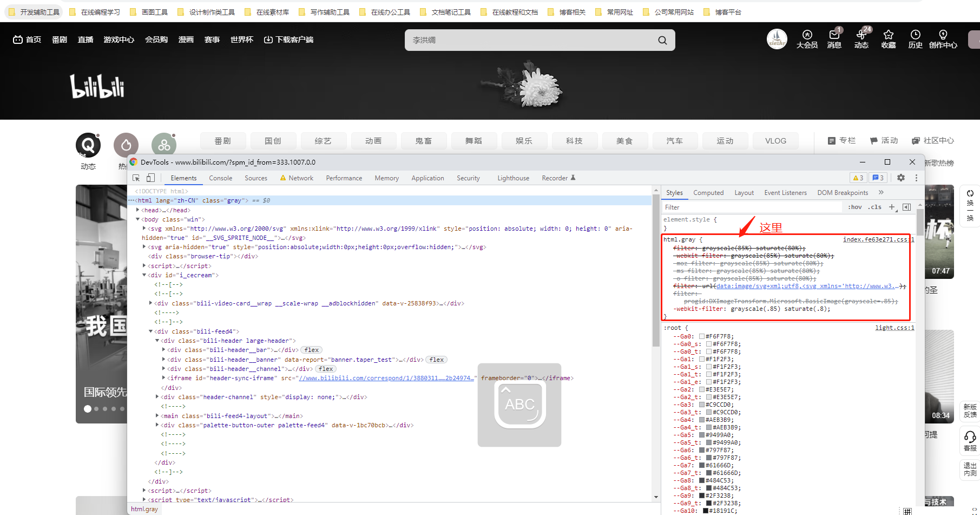This screenshot has height=515, width=980.
Task: Click the --Ga0 #F6F7F8 color swatch
Action: (702, 336)
